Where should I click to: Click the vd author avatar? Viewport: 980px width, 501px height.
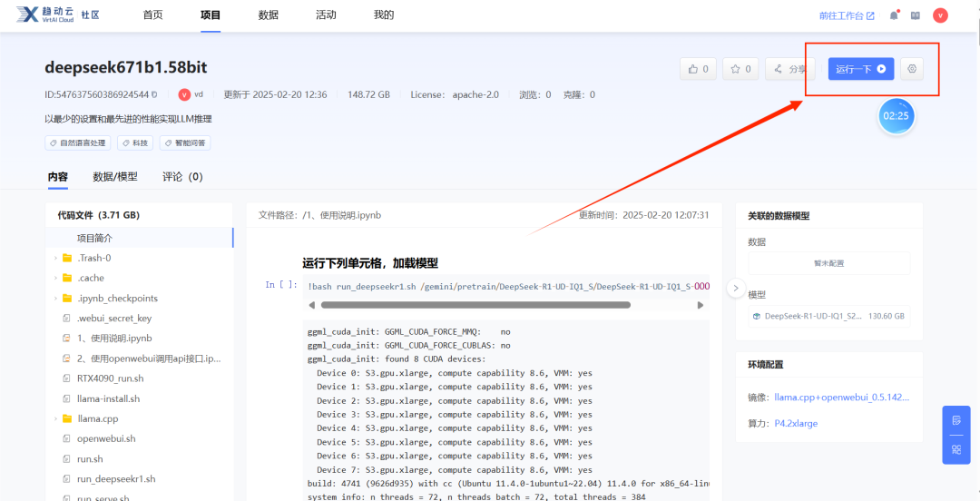click(x=184, y=94)
